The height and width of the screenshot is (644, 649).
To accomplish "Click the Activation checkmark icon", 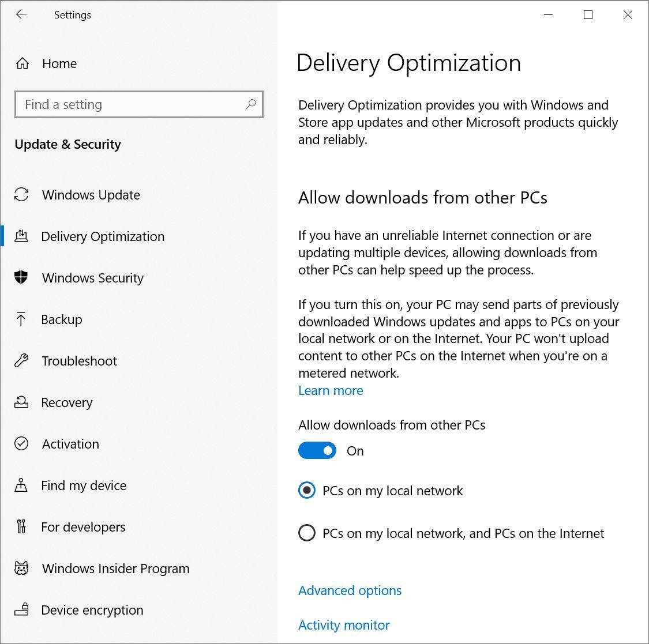I will (x=21, y=443).
